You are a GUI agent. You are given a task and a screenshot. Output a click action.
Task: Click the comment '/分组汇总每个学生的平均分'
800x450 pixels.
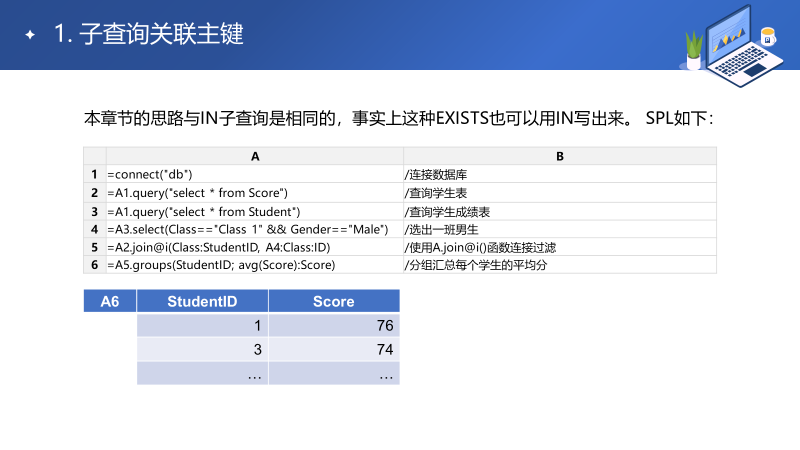click(476, 265)
